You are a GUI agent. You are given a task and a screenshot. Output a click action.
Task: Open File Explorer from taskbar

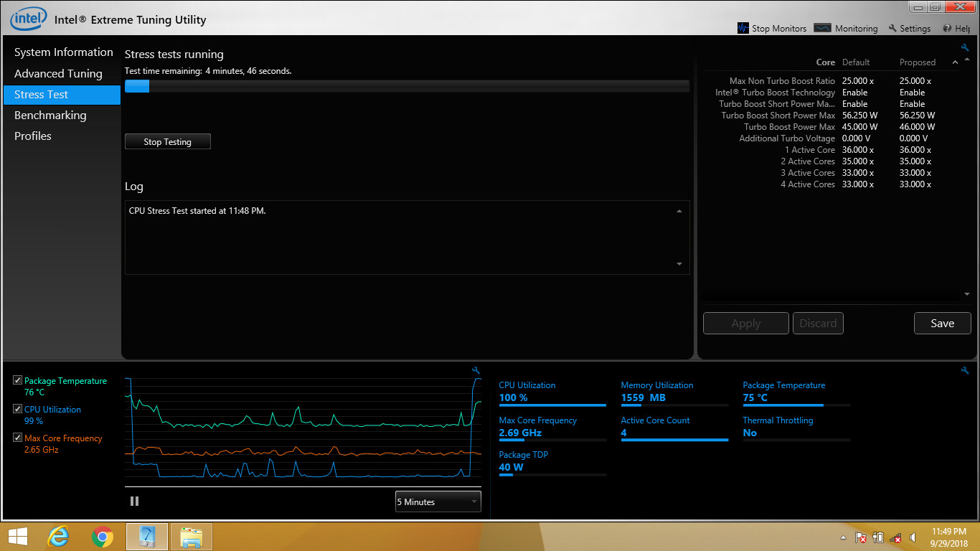click(192, 536)
